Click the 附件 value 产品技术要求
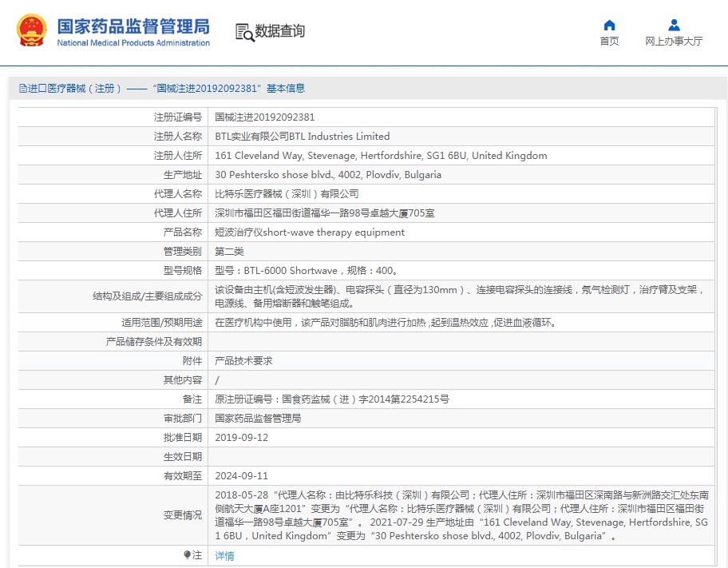Image resolution: width=728 pixels, height=568 pixels. pos(243,361)
